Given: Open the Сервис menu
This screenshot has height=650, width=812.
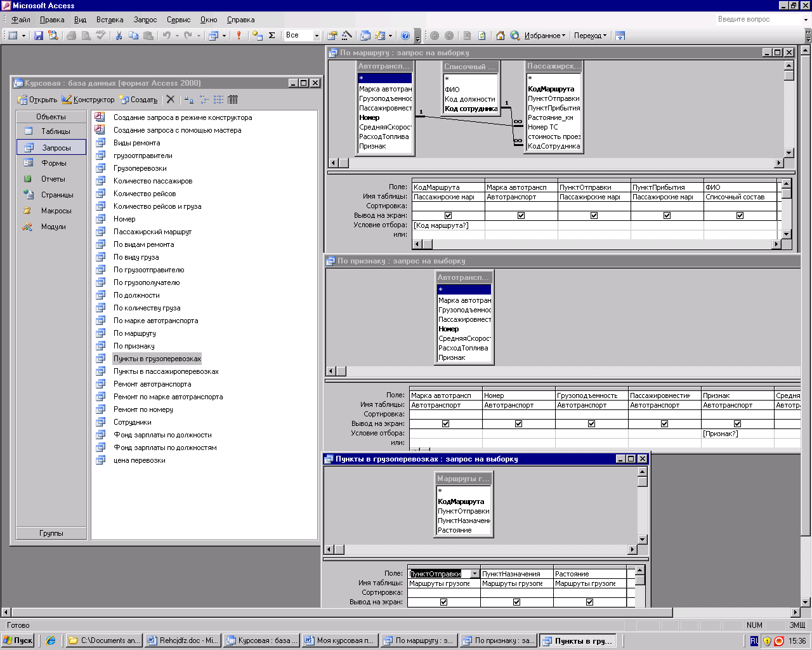Looking at the screenshot, I should point(178,20).
